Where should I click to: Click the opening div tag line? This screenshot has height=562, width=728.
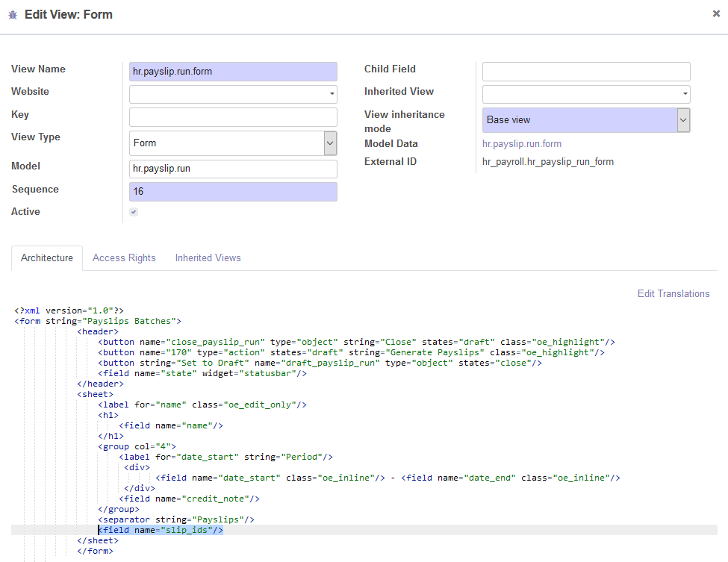[x=137, y=467]
